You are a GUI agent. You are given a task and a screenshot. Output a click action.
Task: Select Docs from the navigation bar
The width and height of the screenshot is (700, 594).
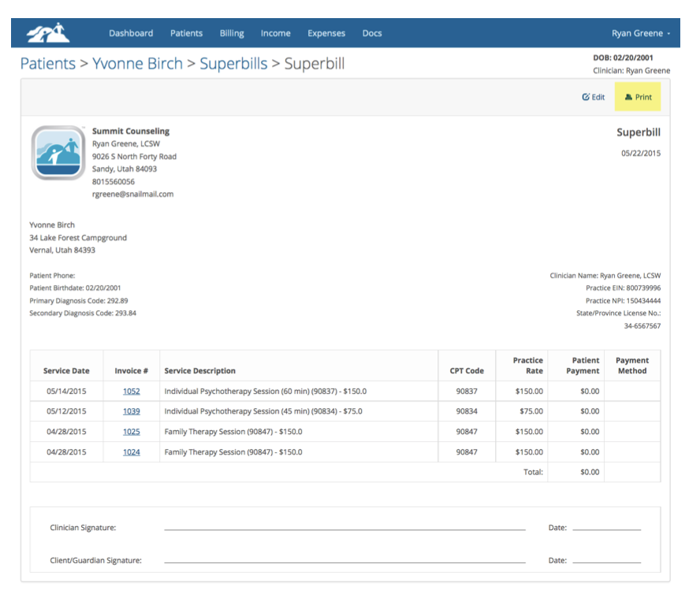(371, 33)
